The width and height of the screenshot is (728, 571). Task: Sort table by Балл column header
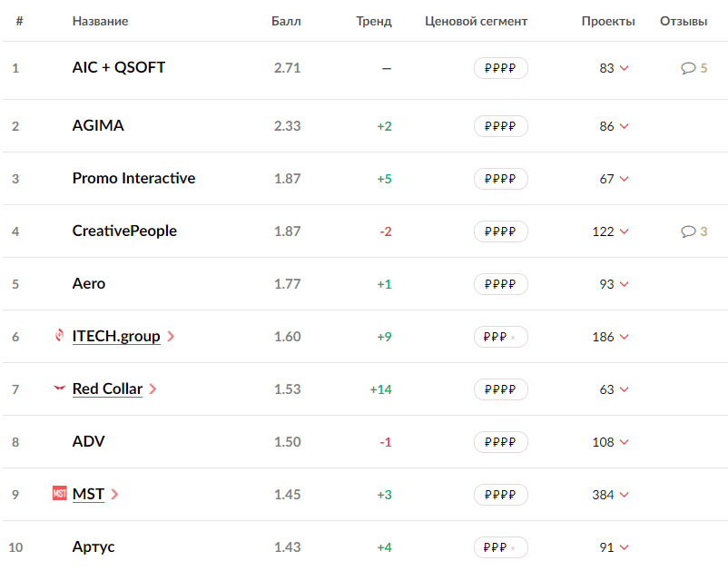[286, 21]
